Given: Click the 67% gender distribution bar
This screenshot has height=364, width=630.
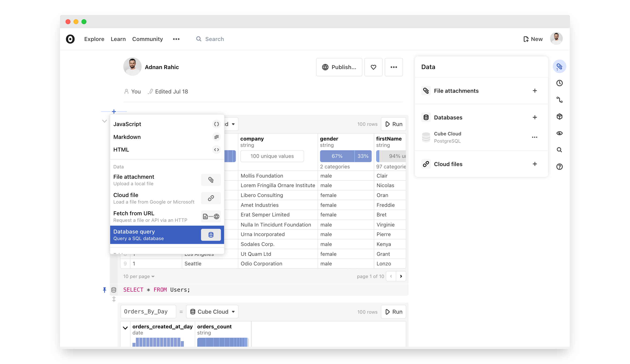Looking at the screenshot, I should coord(337,156).
